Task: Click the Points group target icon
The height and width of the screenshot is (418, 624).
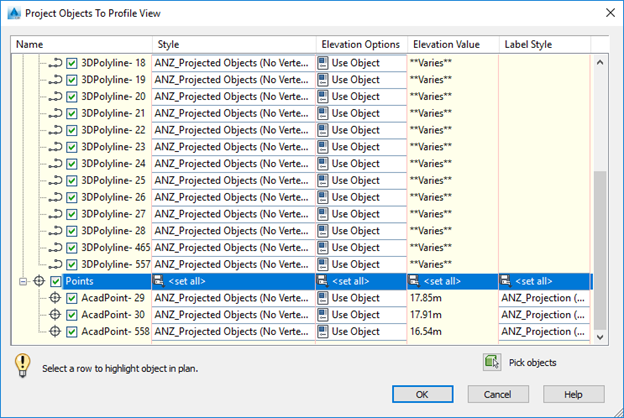Action: pos(39,281)
